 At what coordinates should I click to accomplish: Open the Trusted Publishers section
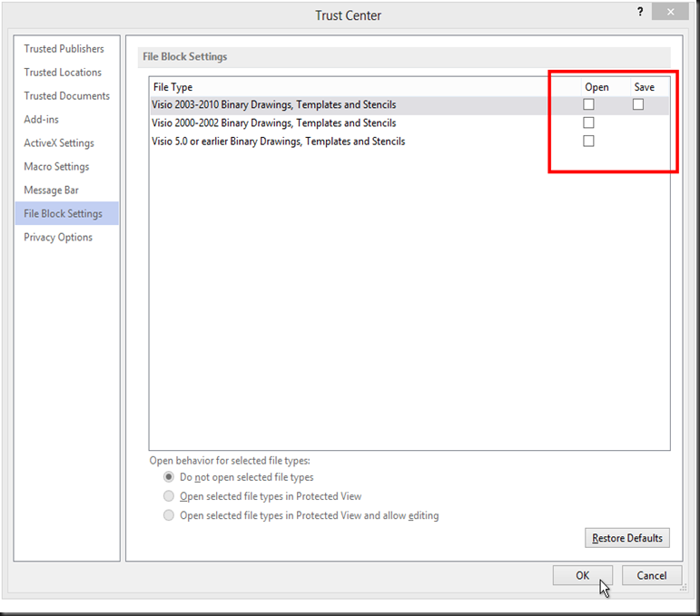(64, 49)
